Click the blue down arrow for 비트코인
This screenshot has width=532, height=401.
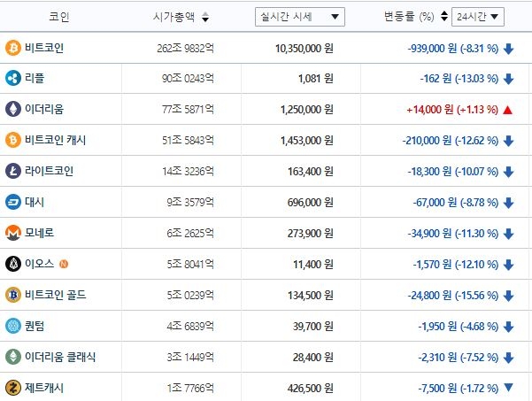508,48
